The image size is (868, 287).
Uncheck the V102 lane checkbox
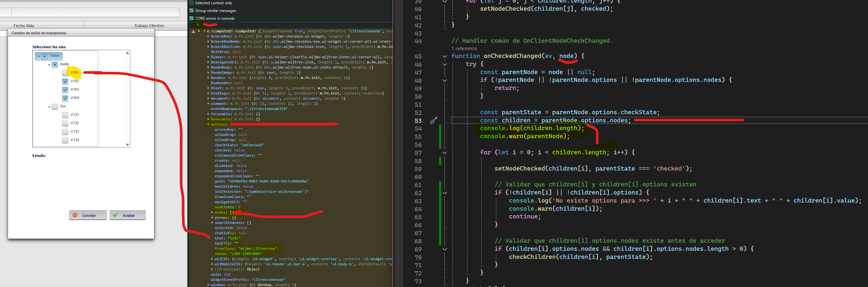click(x=65, y=82)
